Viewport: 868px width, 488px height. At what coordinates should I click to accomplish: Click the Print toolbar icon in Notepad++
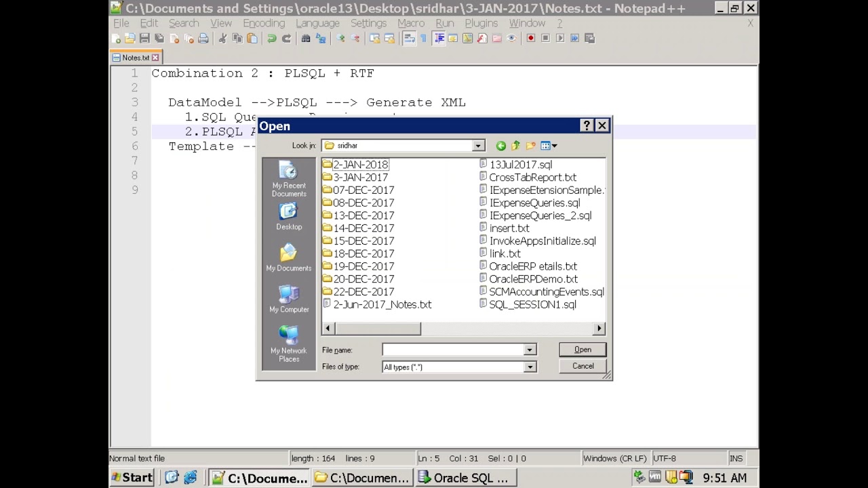[x=203, y=39]
